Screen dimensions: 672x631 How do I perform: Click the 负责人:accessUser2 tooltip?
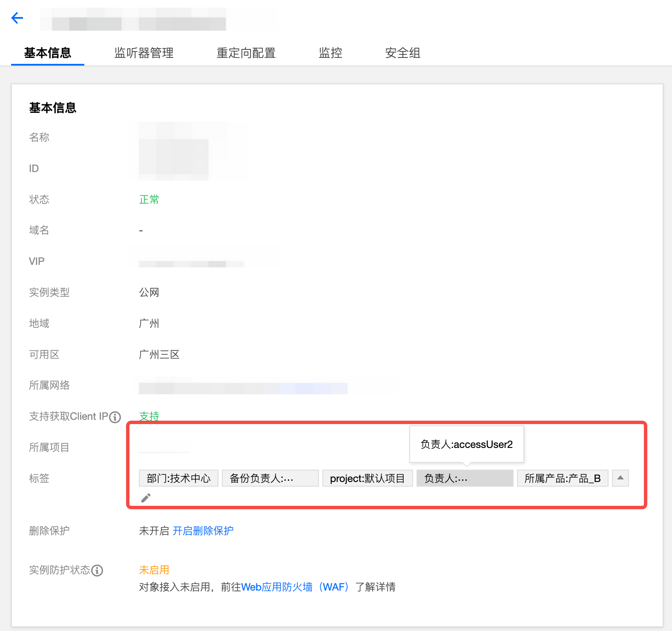pos(466,445)
